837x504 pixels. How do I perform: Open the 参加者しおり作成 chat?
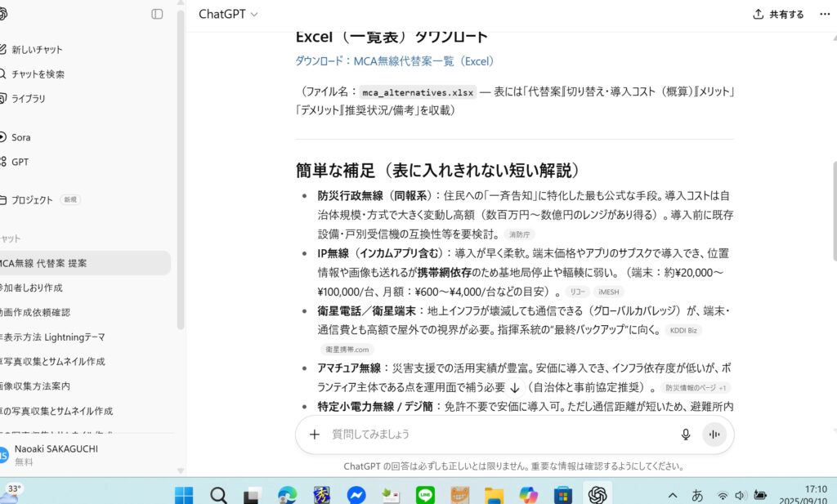(84, 288)
